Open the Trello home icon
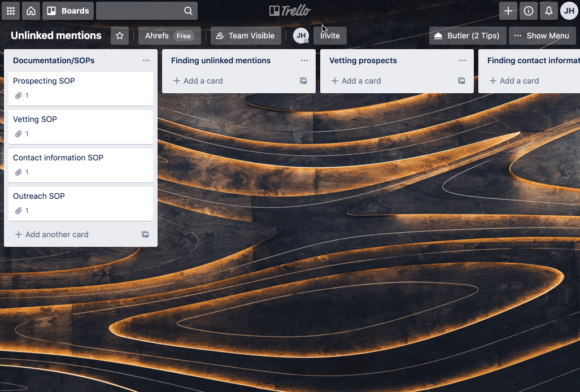 click(x=30, y=11)
